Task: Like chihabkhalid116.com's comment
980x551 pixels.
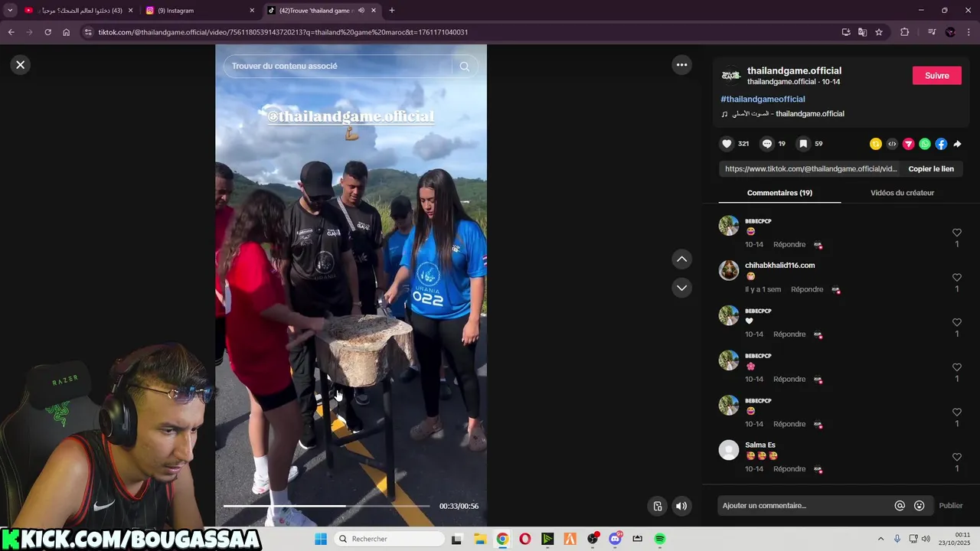Action: coord(957,278)
